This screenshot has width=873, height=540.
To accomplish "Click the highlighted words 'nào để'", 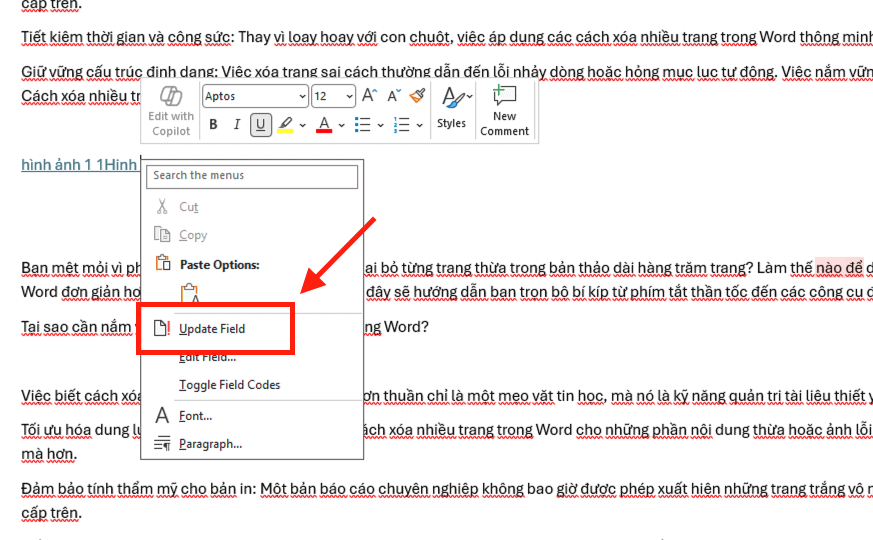I will coord(840,268).
